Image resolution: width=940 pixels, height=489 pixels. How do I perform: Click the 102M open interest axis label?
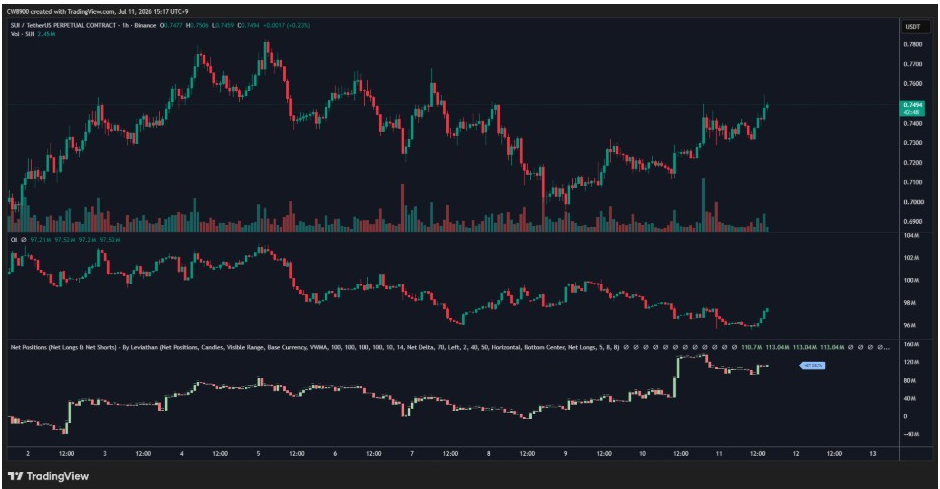point(911,258)
